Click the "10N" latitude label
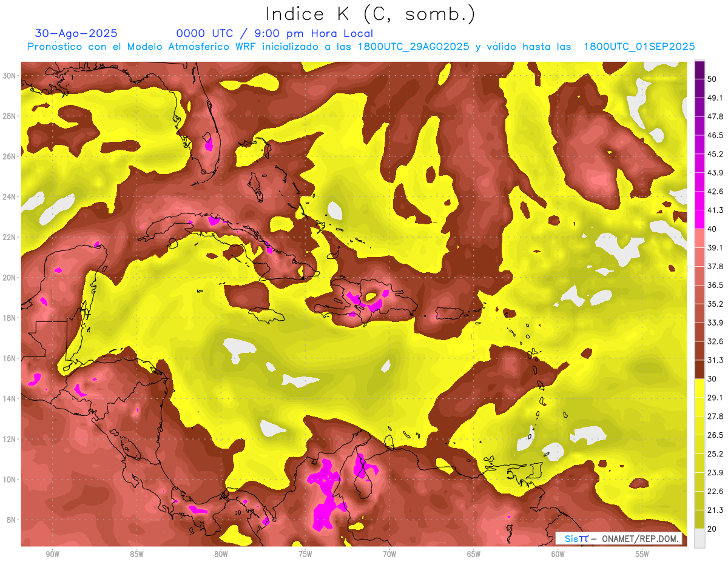The image size is (728, 562). [9, 480]
